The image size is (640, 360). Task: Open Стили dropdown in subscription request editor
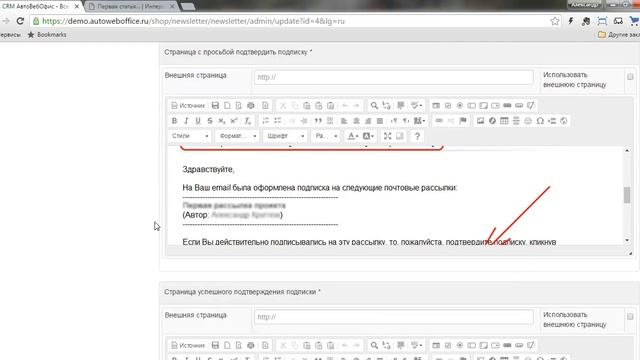point(190,136)
